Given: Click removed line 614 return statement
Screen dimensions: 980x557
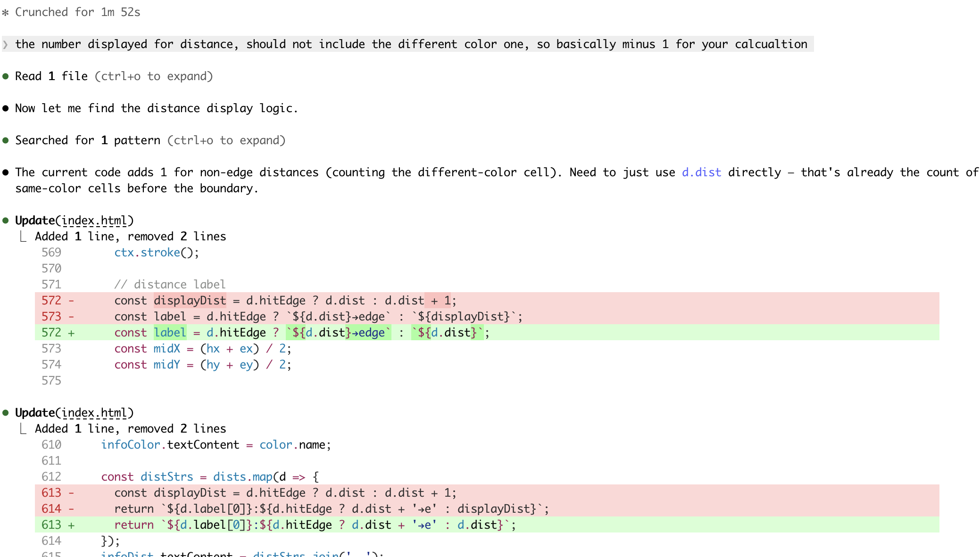Looking at the screenshot, I should (x=487, y=509).
